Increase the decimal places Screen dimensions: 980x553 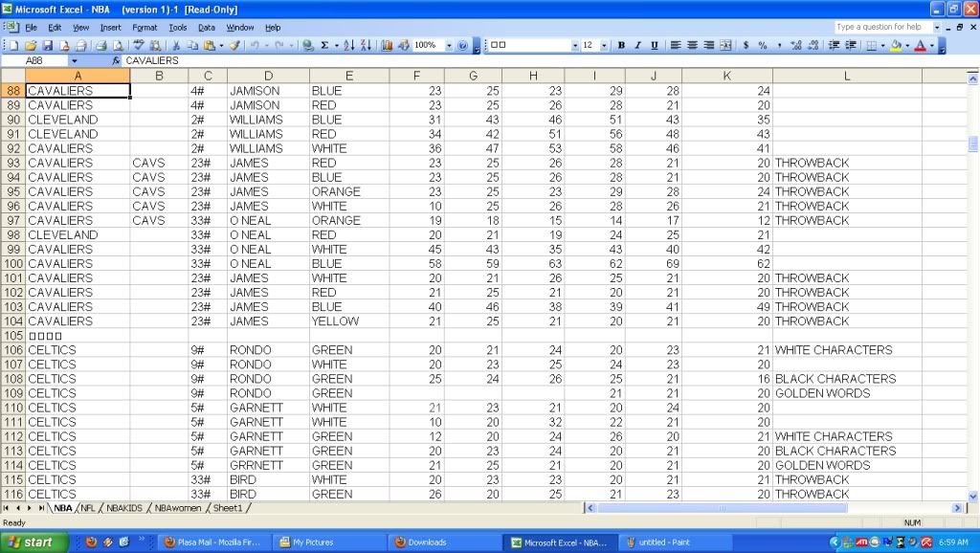coord(795,45)
